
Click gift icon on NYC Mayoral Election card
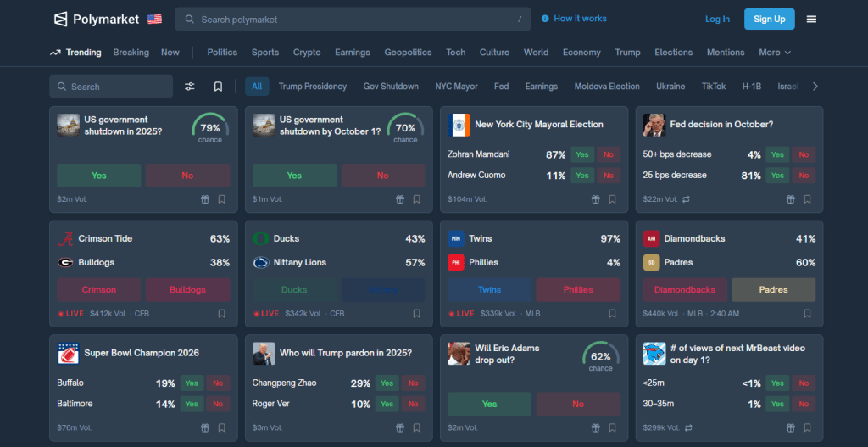tap(596, 199)
